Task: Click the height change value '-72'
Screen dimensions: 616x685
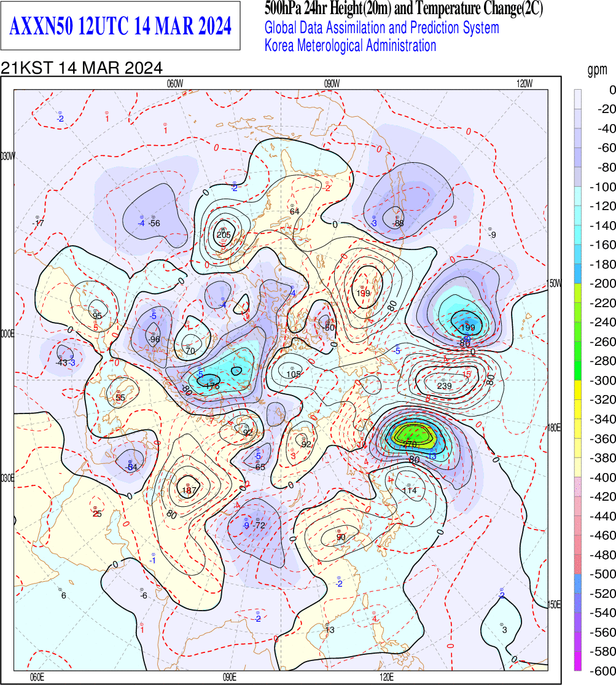Action: 260,525
